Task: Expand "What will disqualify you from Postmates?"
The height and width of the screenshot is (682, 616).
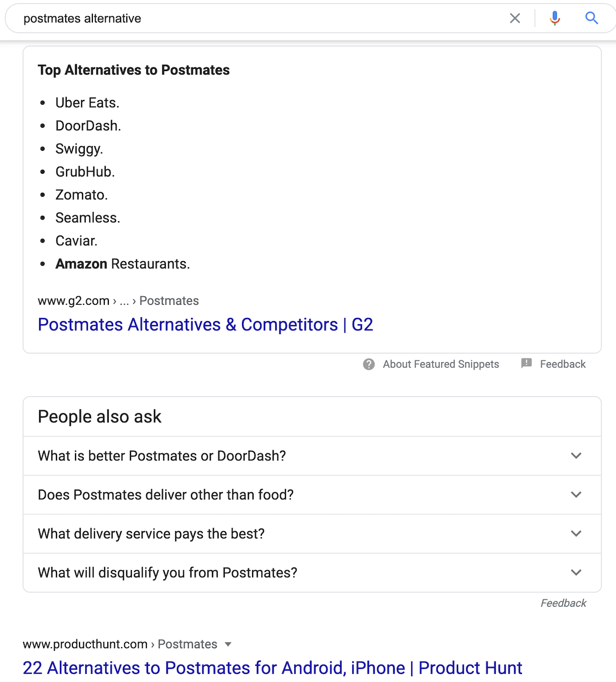Action: click(x=575, y=572)
